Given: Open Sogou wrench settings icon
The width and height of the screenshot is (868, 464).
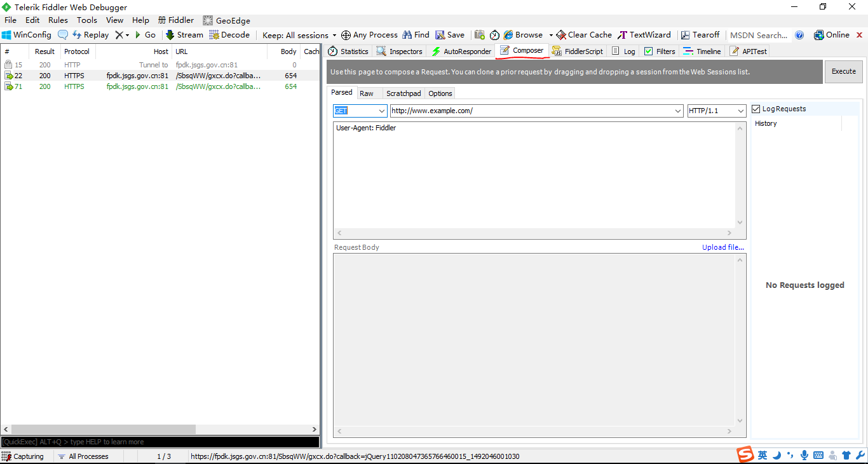Looking at the screenshot, I should pos(860,455).
